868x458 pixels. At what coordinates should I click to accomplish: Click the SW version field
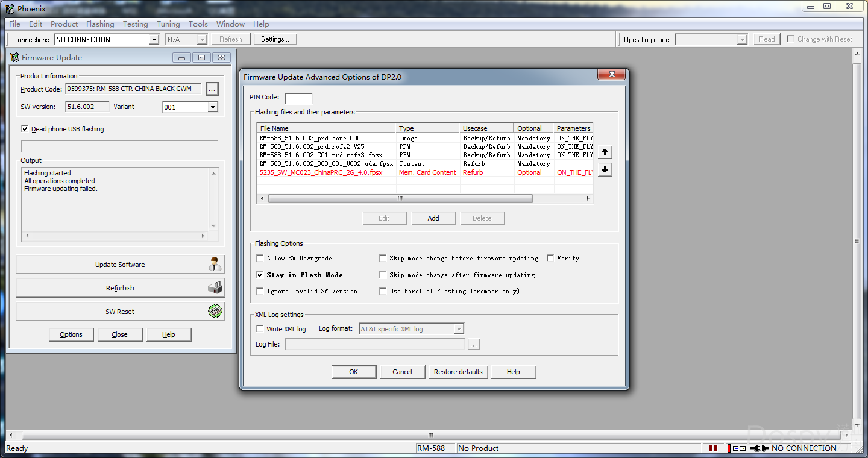tap(87, 107)
